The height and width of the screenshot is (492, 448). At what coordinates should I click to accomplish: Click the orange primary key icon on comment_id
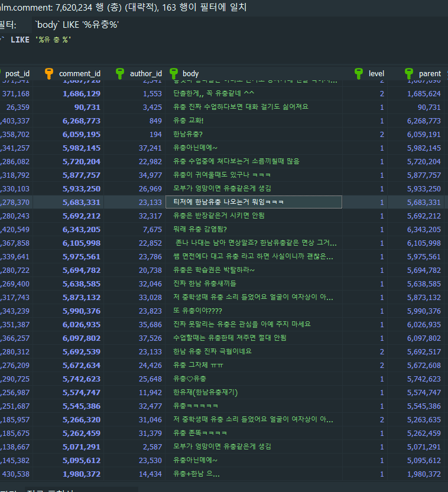tap(50, 74)
